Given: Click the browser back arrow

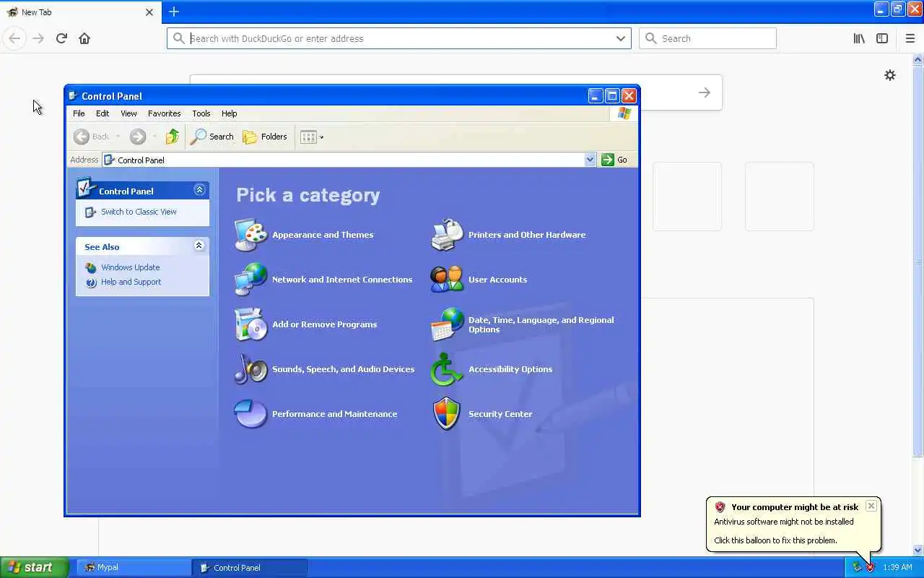Looking at the screenshot, I should [x=14, y=38].
